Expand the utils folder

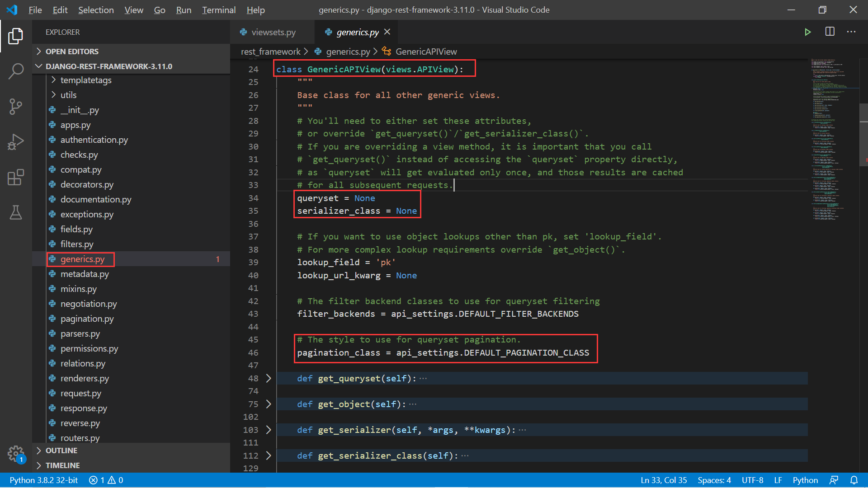tap(69, 95)
